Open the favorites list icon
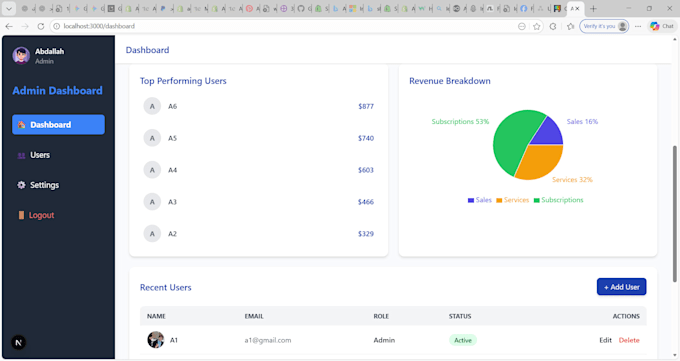 (x=570, y=26)
